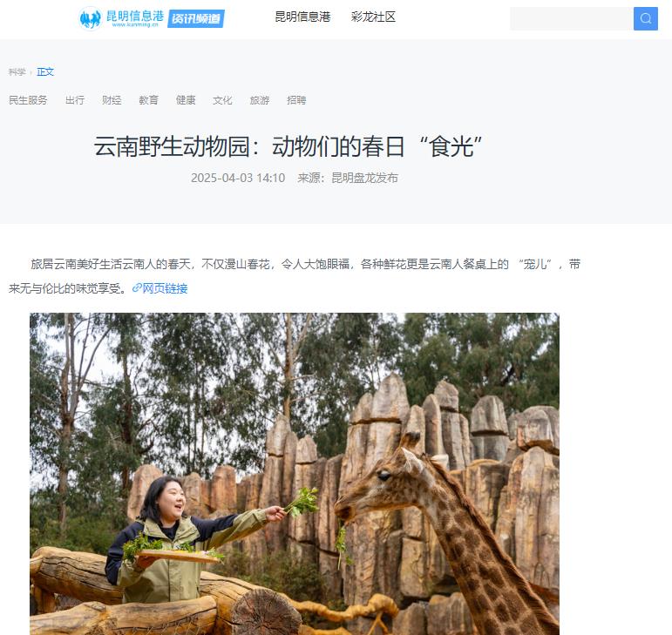Open the 出行 category tab
Screen dimensions: 672x635
pos(75,100)
